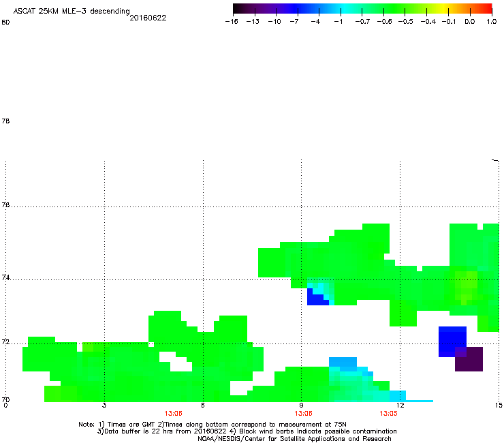The height and width of the screenshot is (443, 504).
Task: Click the "0.0" color scale label
Action: (x=470, y=22)
